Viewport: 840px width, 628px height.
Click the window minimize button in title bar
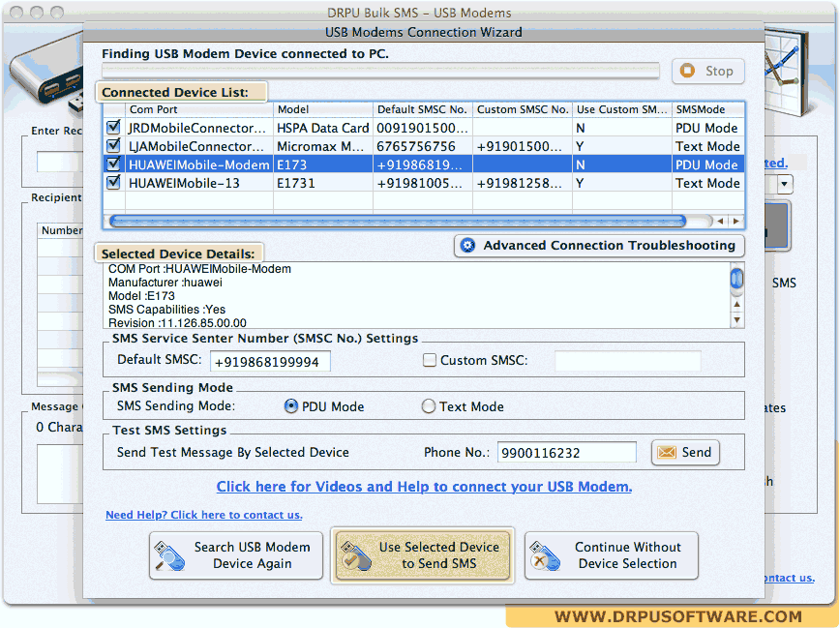pos(37,12)
